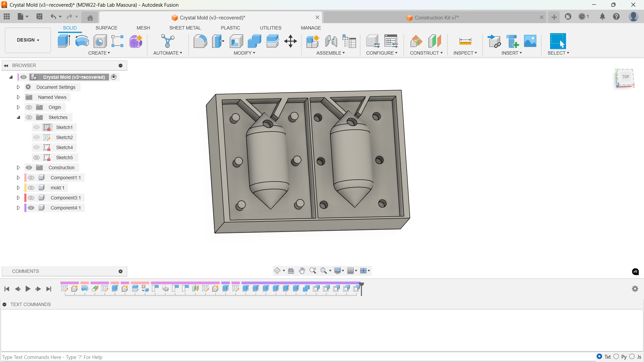Open timeline settings gear
The image size is (644, 362).
pyautogui.click(x=635, y=289)
